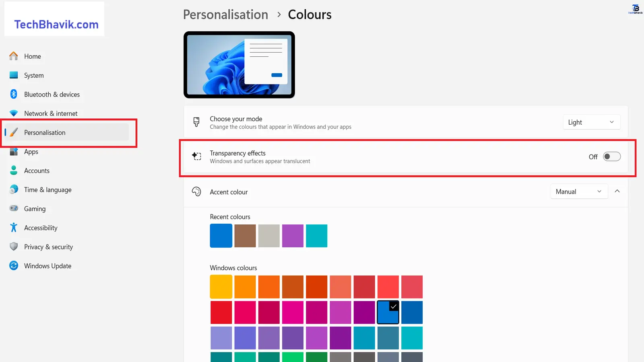Select the yellow gold Windows colour
The image size is (644, 362).
click(x=221, y=287)
